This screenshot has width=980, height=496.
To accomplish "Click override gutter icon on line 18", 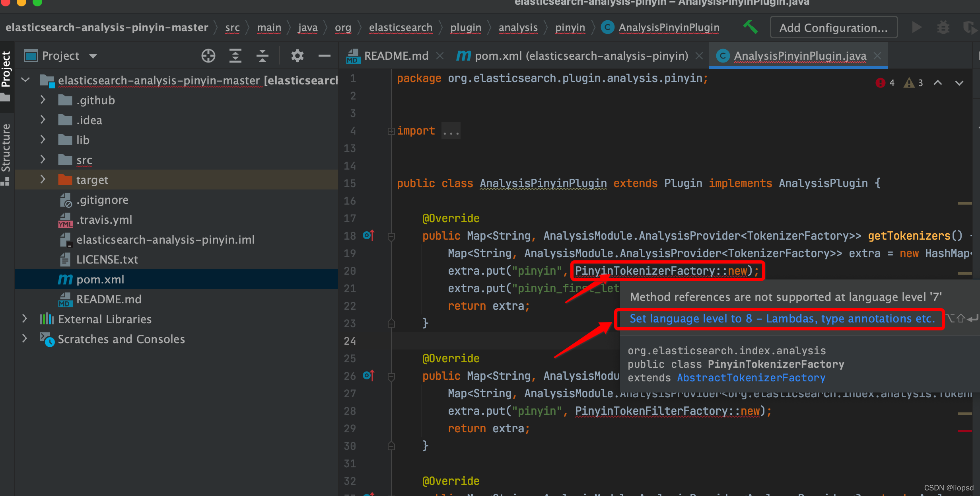I will click(x=369, y=236).
